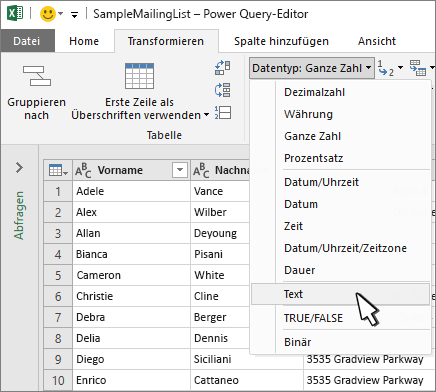
Task: Click Vorname column ABC type icon
Action: (x=83, y=170)
